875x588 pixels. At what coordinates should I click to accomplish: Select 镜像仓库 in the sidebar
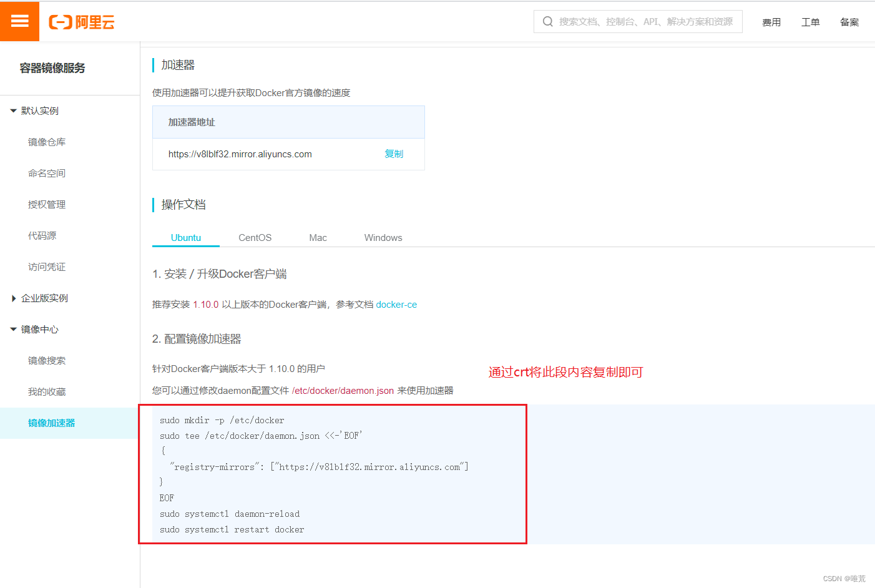click(x=47, y=142)
